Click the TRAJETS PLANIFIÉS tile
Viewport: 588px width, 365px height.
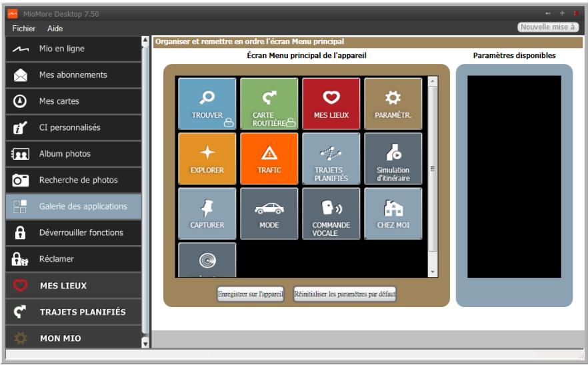pyautogui.click(x=331, y=158)
